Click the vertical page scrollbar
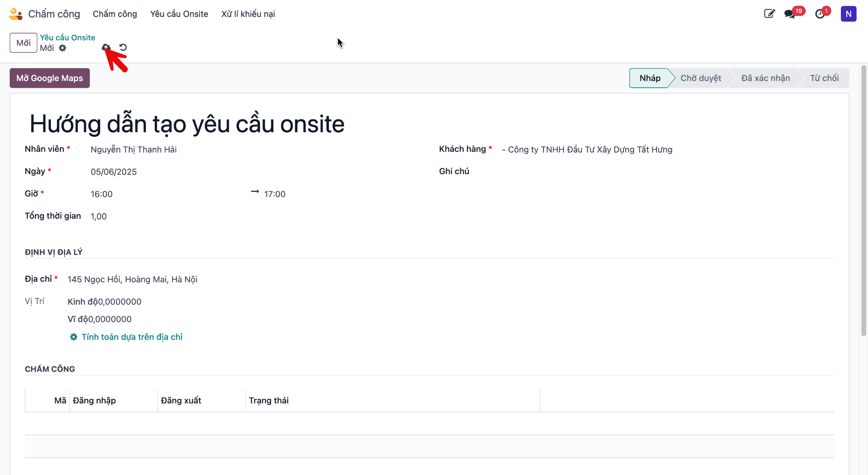The height and width of the screenshot is (475, 868). click(x=863, y=200)
